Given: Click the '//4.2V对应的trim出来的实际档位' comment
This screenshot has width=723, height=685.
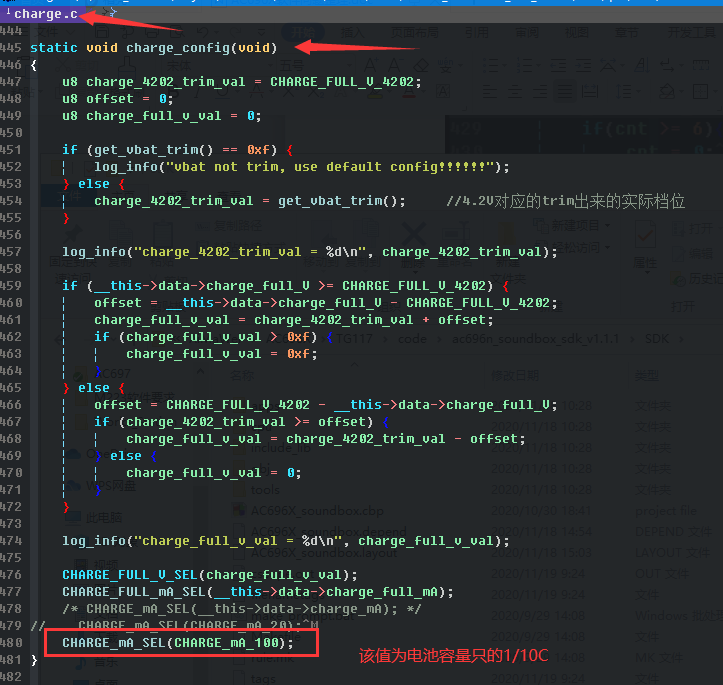Looking at the screenshot, I should click(x=565, y=201).
